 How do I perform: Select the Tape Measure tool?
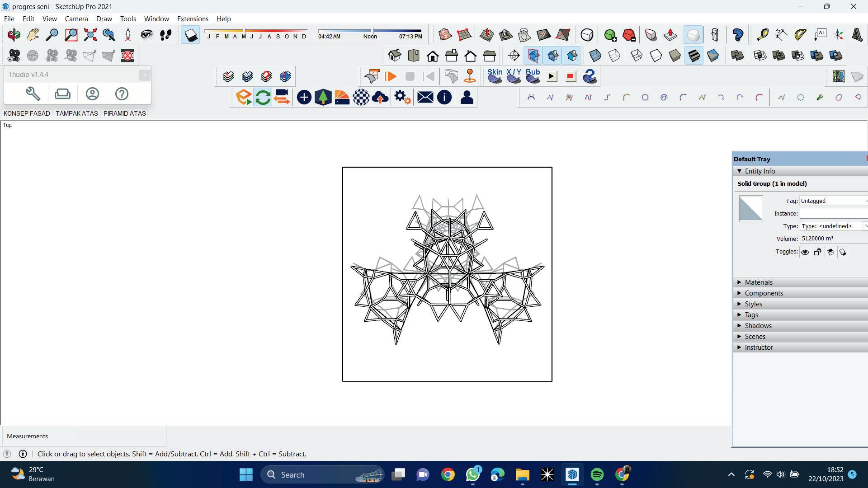tap(762, 35)
